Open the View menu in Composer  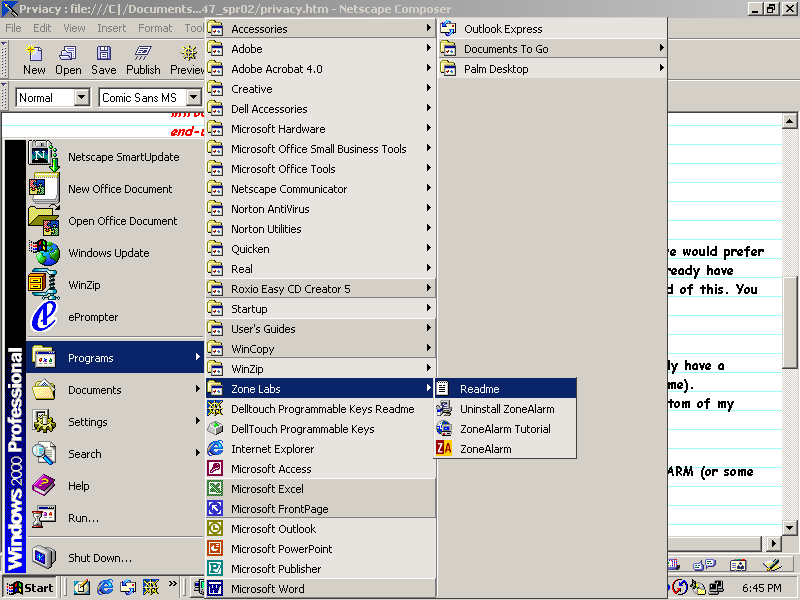[74, 28]
